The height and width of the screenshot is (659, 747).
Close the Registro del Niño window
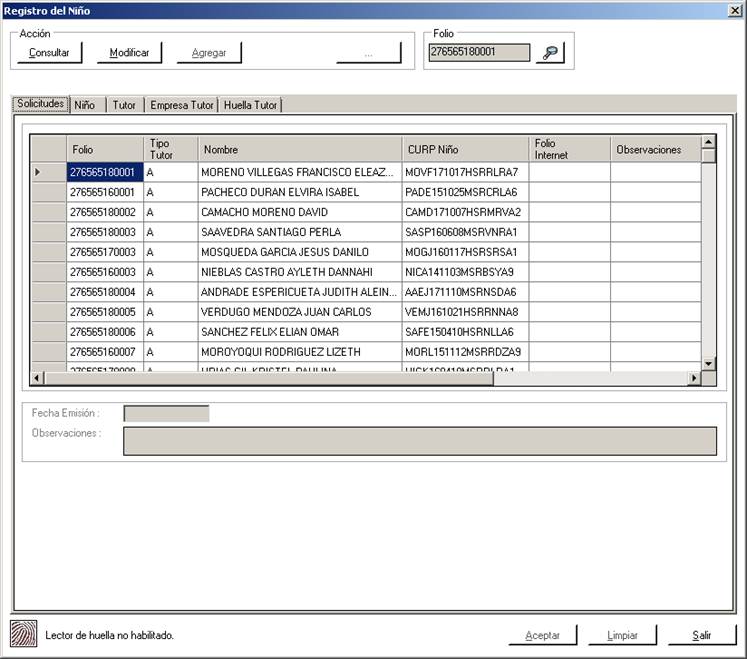click(x=735, y=10)
